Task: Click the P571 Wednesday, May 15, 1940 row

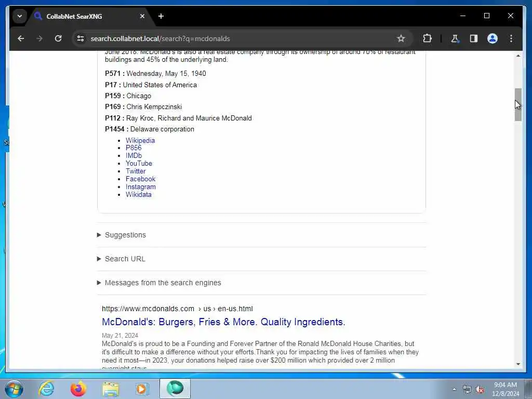Action: tap(155, 74)
